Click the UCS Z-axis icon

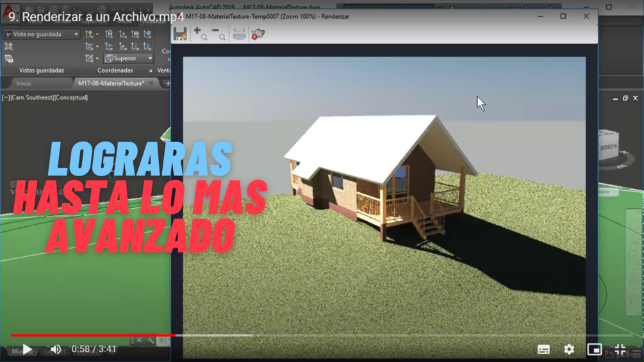[135, 46]
